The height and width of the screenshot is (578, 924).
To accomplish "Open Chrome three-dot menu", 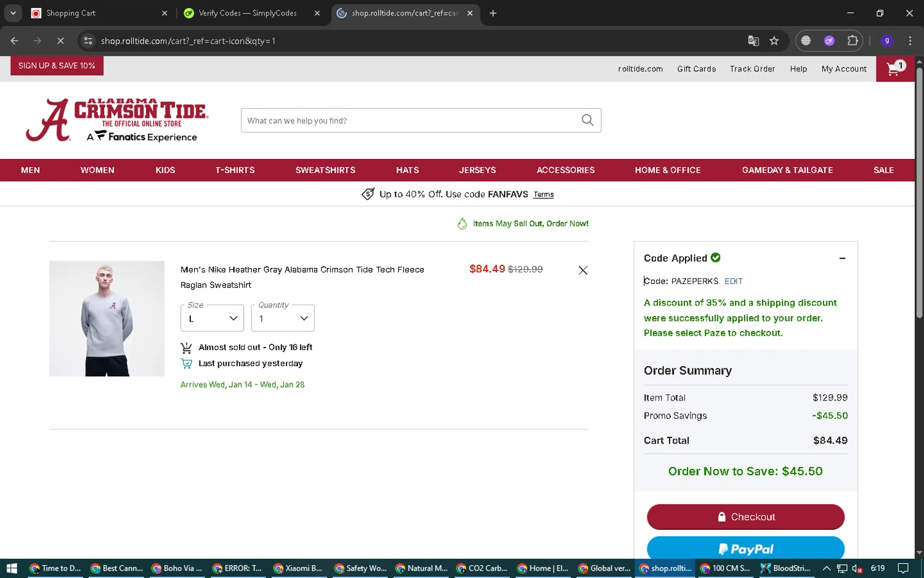I will 910,41.
